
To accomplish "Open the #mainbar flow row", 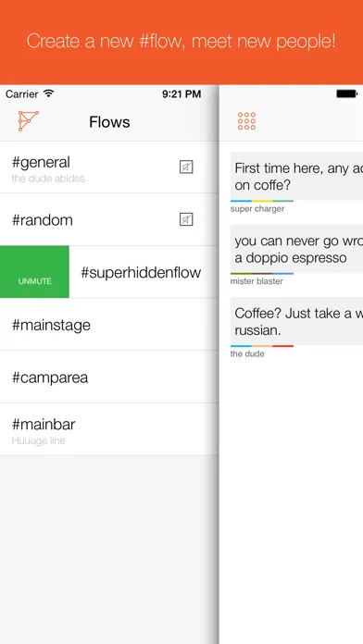I will [x=109, y=429].
